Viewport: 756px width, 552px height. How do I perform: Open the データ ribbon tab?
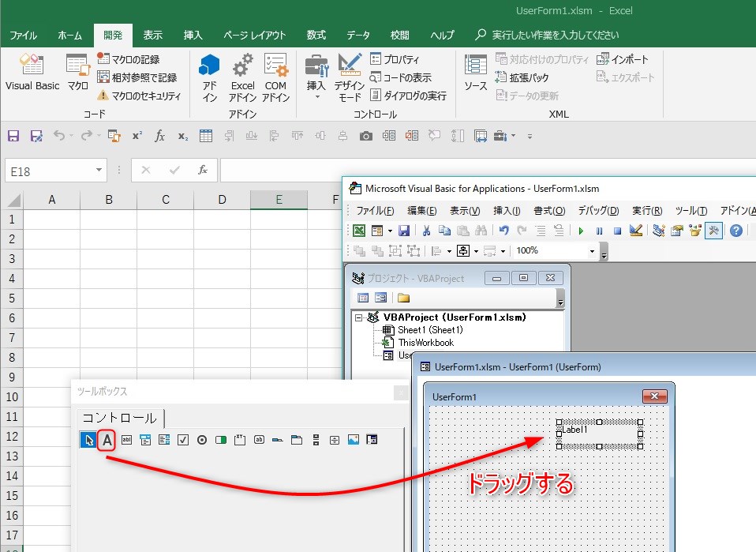coord(358,36)
